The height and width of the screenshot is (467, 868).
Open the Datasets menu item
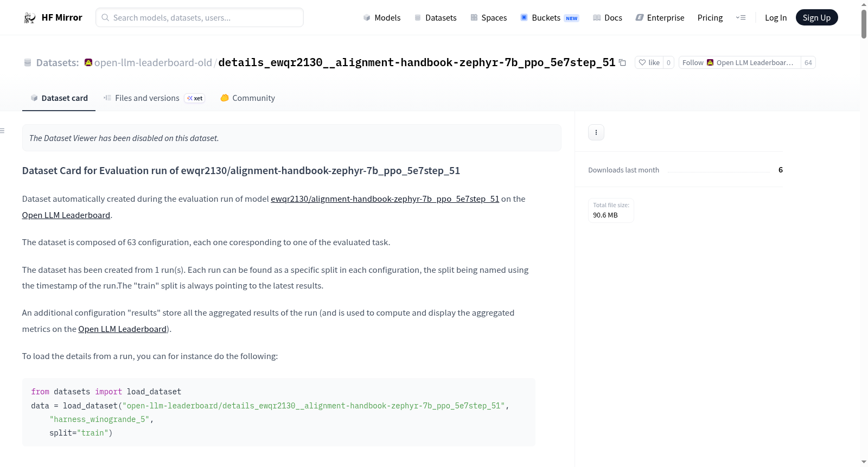pos(436,18)
